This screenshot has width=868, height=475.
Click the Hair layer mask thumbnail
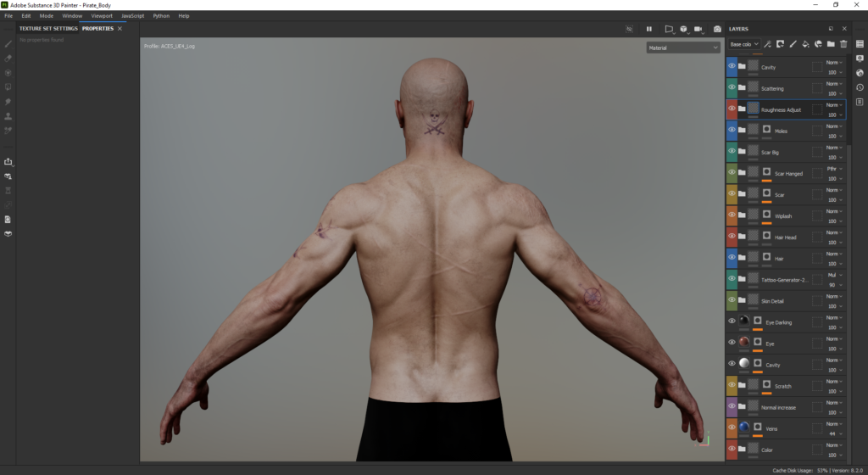(x=766, y=257)
